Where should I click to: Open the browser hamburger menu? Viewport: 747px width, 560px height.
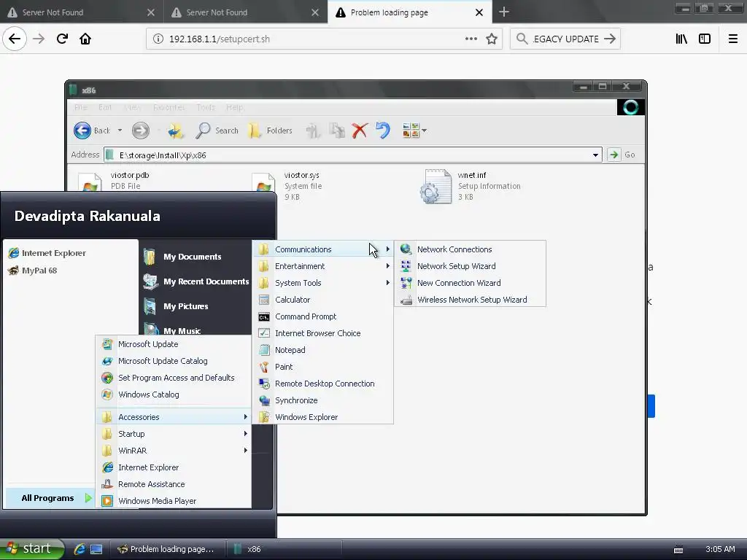pyautogui.click(x=732, y=39)
